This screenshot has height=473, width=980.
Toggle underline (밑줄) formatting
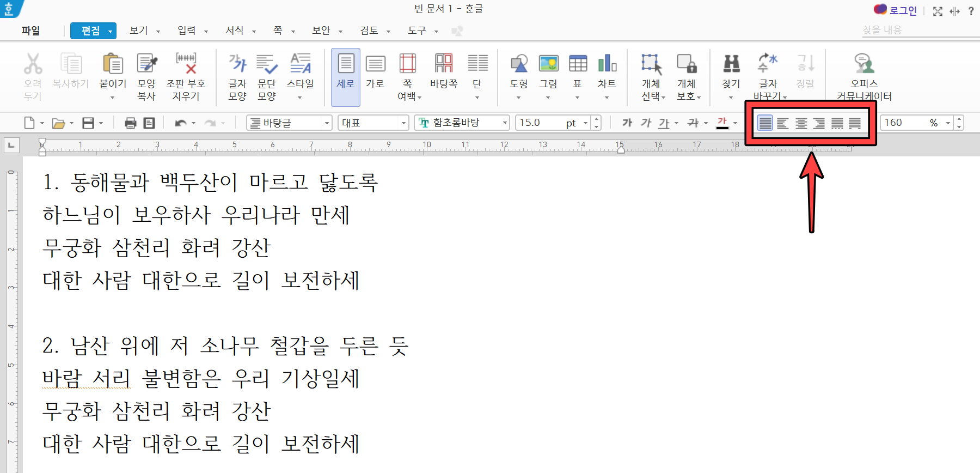664,123
